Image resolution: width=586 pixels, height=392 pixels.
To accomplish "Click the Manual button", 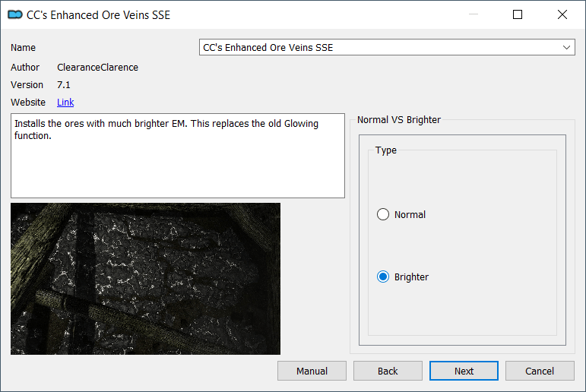I will point(312,371).
